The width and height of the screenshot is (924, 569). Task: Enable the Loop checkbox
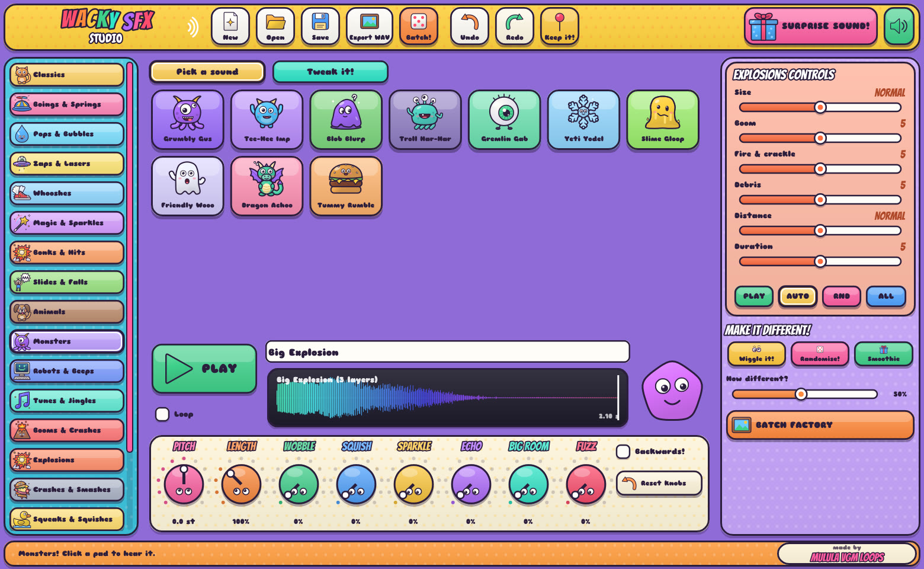click(x=162, y=414)
